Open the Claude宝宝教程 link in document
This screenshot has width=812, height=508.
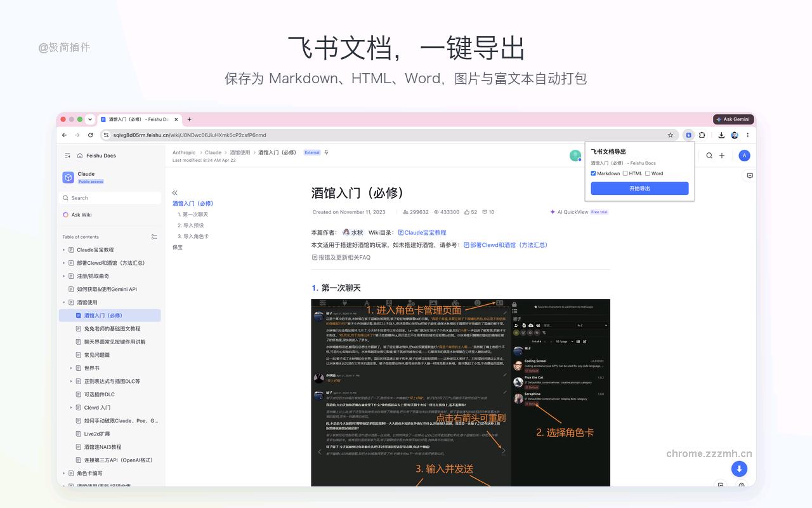[x=422, y=232]
